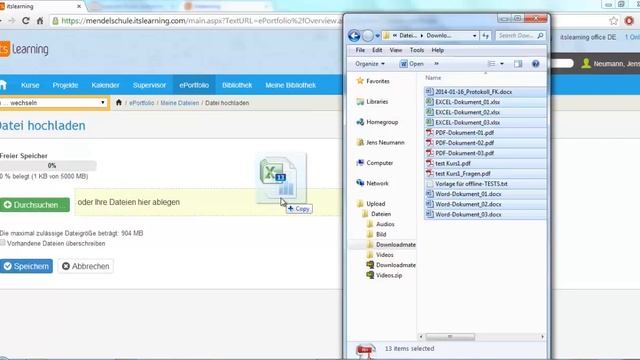Select file PDF-Dokument-03.pdf

485,153
